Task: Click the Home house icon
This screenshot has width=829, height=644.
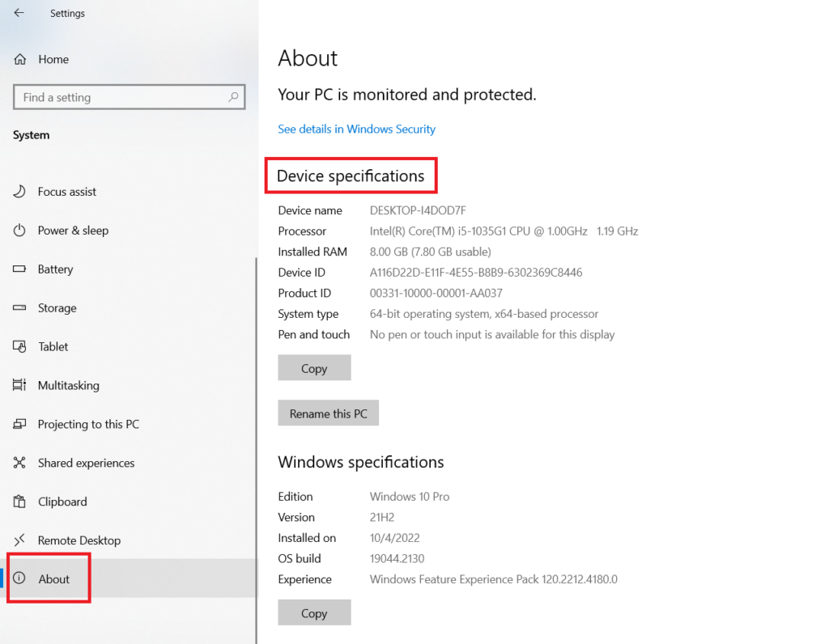Action: (x=19, y=59)
